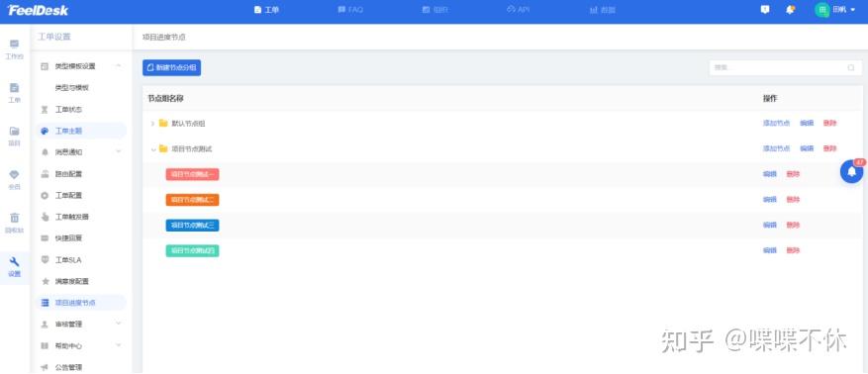The height and width of the screenshot is (374, 868).
Task: Click the red 项目节点测试一 tag
Action: (192, 174)
